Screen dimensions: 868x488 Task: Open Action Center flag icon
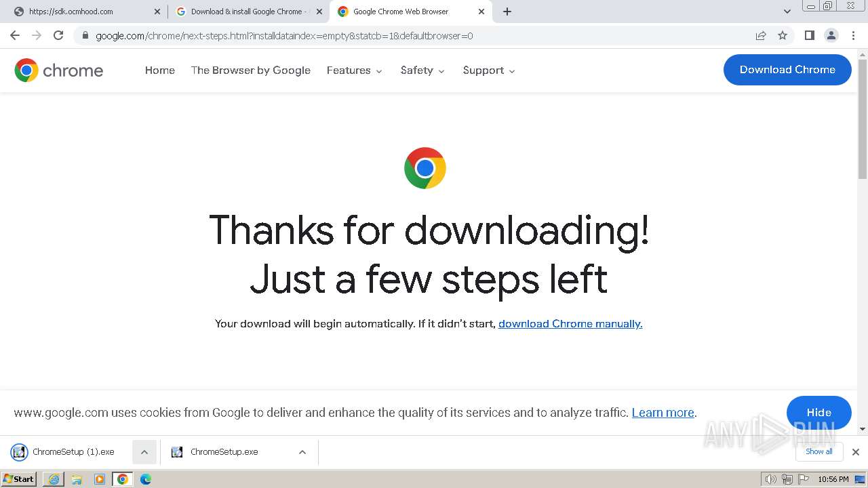tap(803, 479)
